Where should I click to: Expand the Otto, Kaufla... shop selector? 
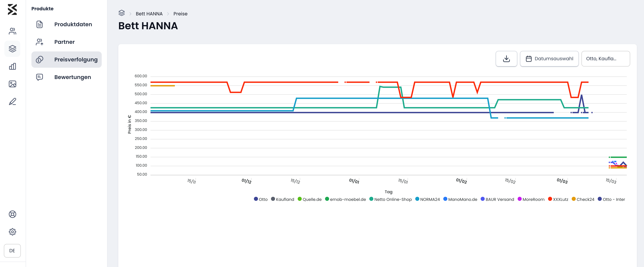605,59
